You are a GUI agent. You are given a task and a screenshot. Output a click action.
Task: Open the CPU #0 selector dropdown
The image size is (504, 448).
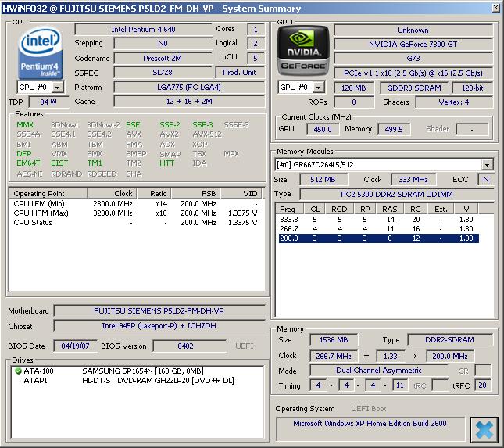(58, 87)
